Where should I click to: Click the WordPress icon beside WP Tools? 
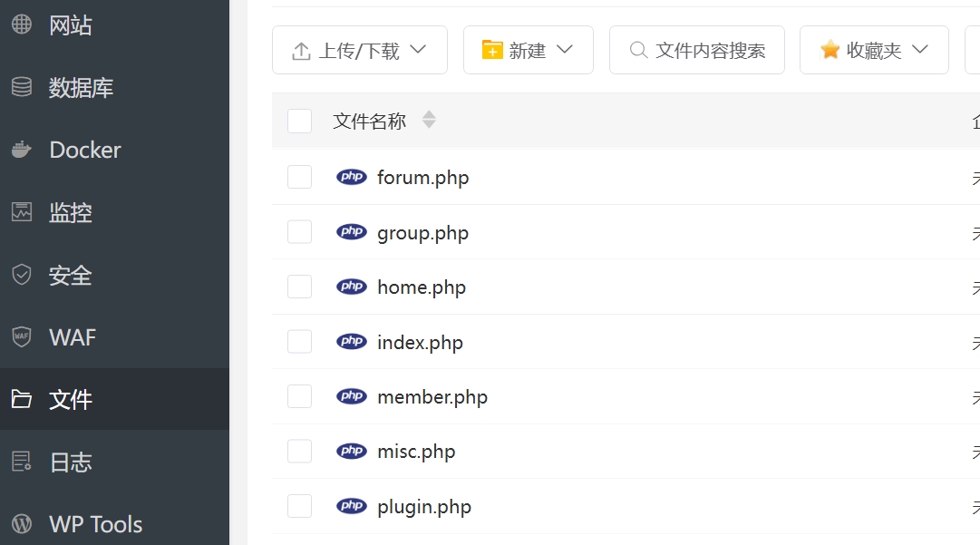click(x=22, y=524)
